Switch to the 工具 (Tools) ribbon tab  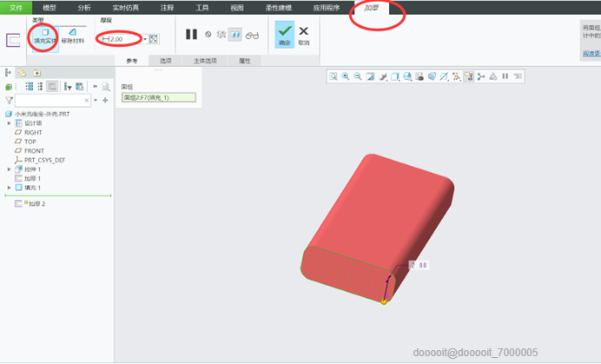tap(202, 8)
